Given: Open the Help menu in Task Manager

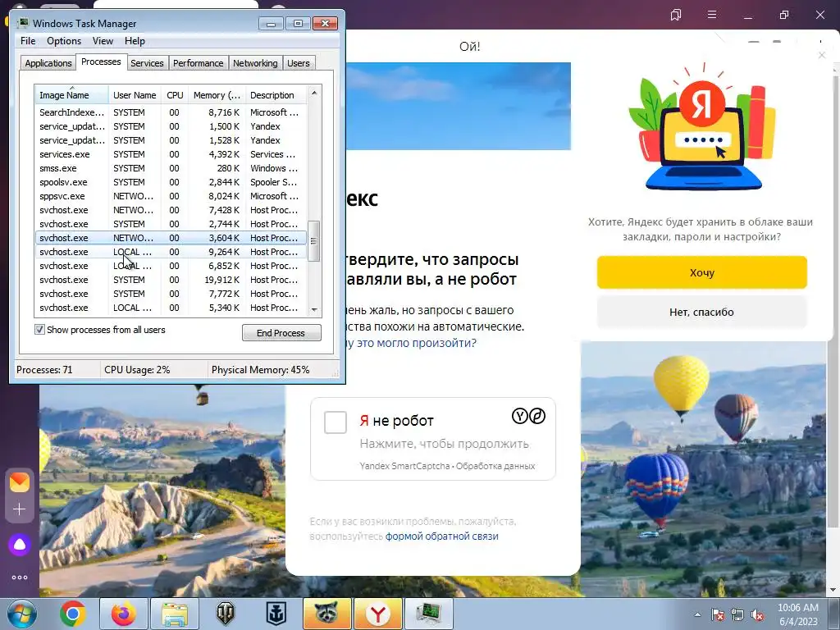Looking at the screenshot, I should (135, 41).
